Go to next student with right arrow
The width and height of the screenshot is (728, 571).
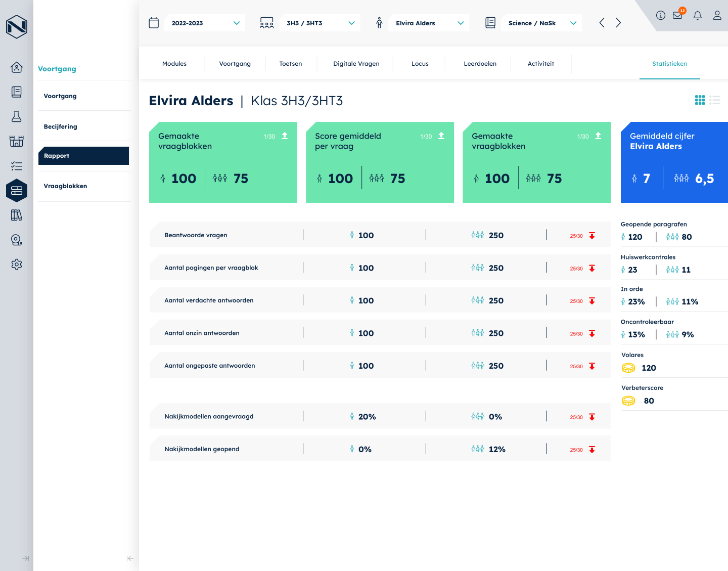pos(618,23)
